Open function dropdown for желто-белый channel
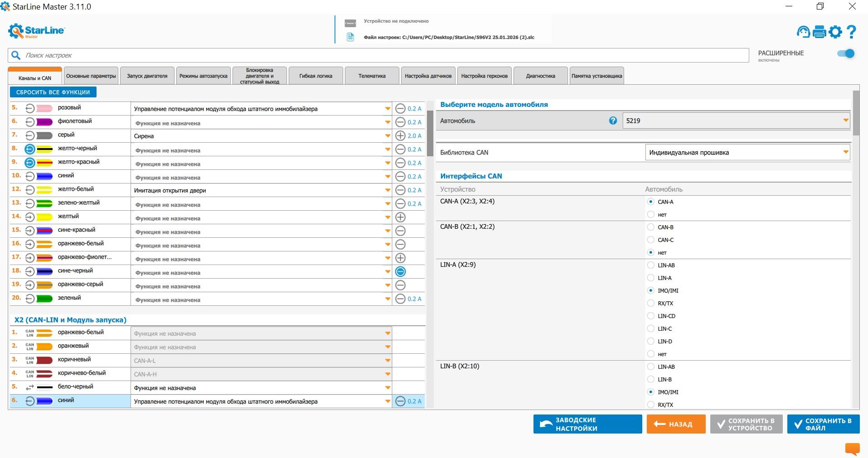Viewport: 868px width, 458px height. coord(388,190)
